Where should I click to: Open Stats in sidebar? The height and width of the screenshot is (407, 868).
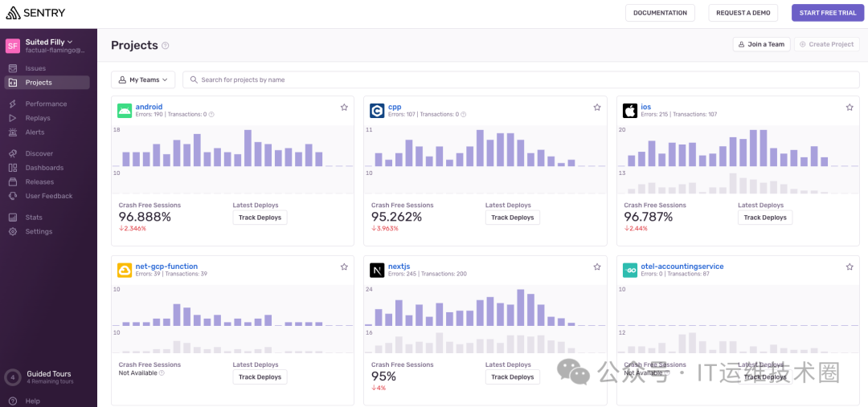(34, 218)
